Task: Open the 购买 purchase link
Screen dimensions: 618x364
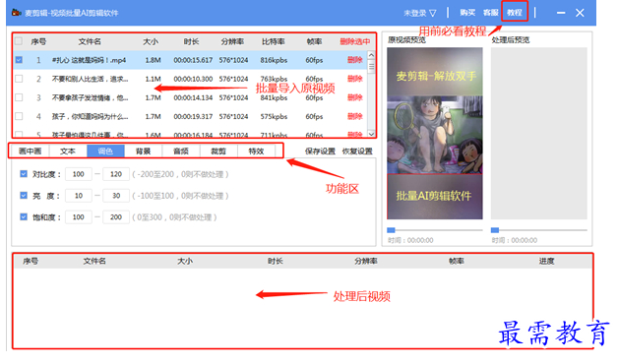Action: click(x=467, y=13)
